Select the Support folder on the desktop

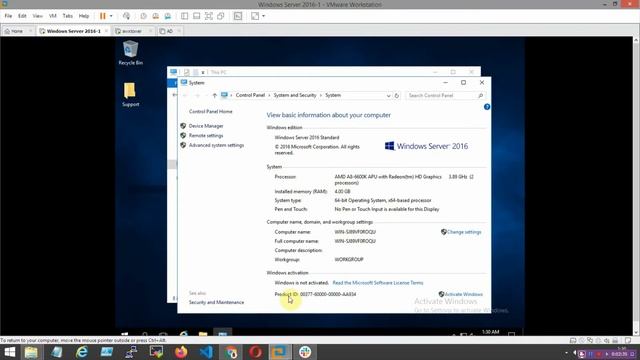click(x=131, y=94)
